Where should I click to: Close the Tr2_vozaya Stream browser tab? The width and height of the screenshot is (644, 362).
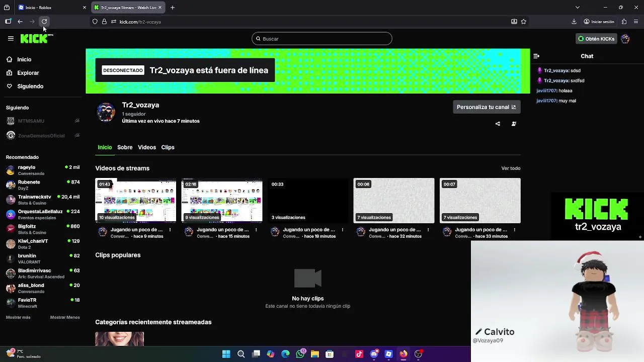click(160, 8)
